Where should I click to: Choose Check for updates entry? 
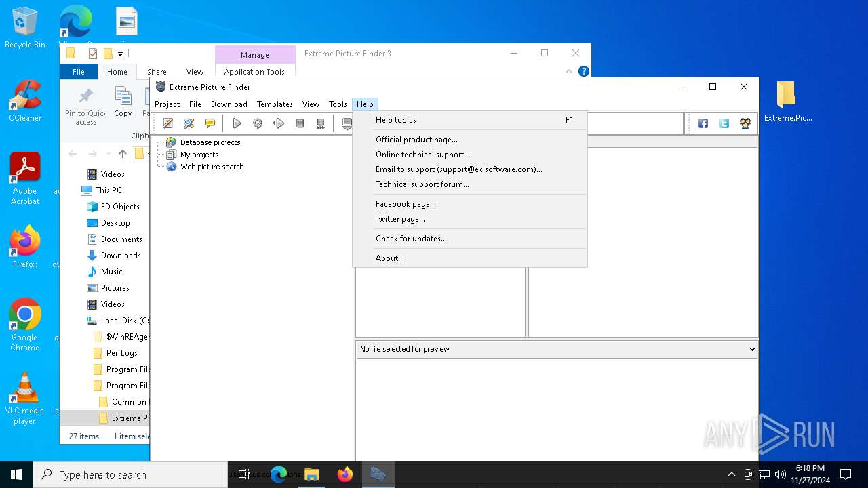coord(470,239)
